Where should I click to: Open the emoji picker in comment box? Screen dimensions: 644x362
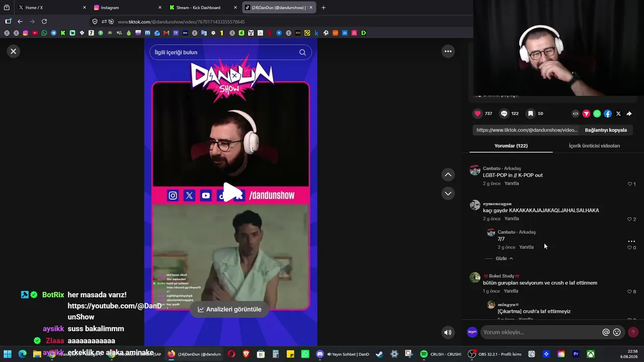click(617, 332)
